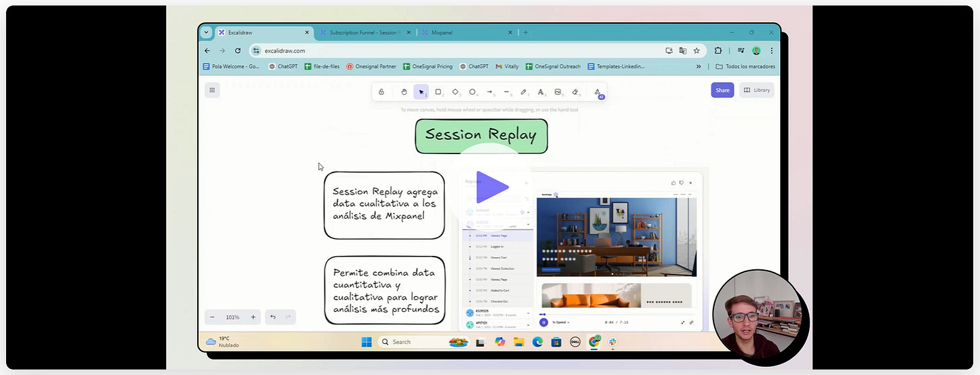Screen dimensions: 980x375
Task: Select the Text tool
Action: point(540,92)
